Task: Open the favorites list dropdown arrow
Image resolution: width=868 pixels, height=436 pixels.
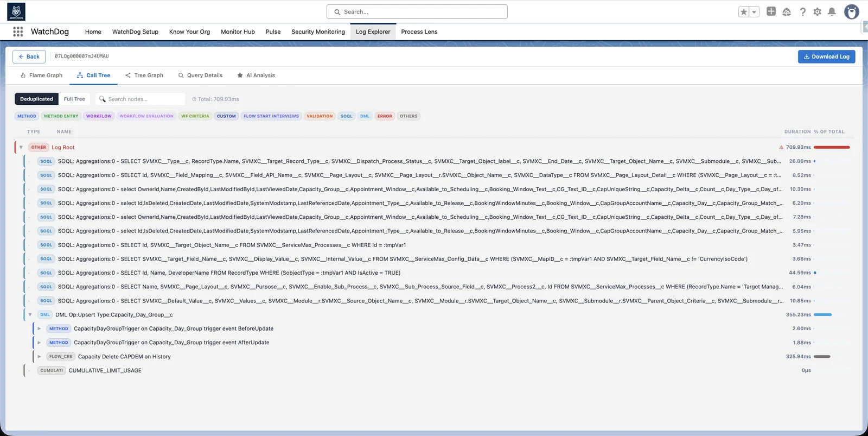Action: [754, 12]
